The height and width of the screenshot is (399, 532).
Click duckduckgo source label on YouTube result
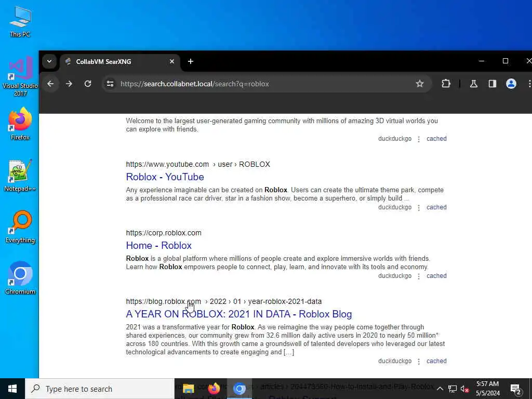coord(395,207)
